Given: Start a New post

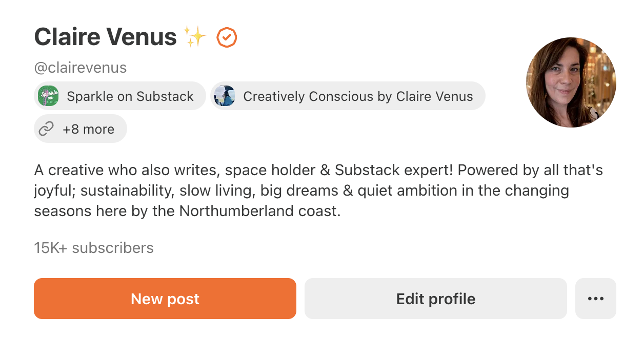Looking at the screenshot, I should click(165, 299).
